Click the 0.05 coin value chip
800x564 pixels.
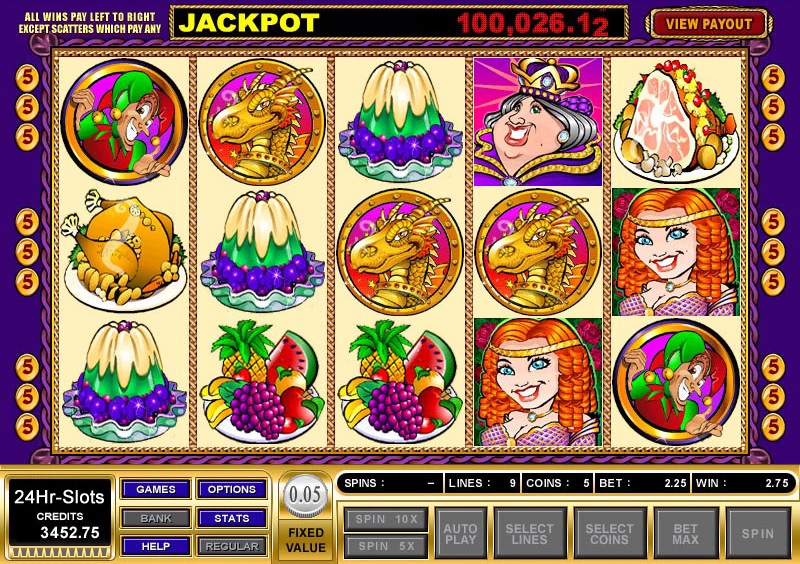[305, 495]
